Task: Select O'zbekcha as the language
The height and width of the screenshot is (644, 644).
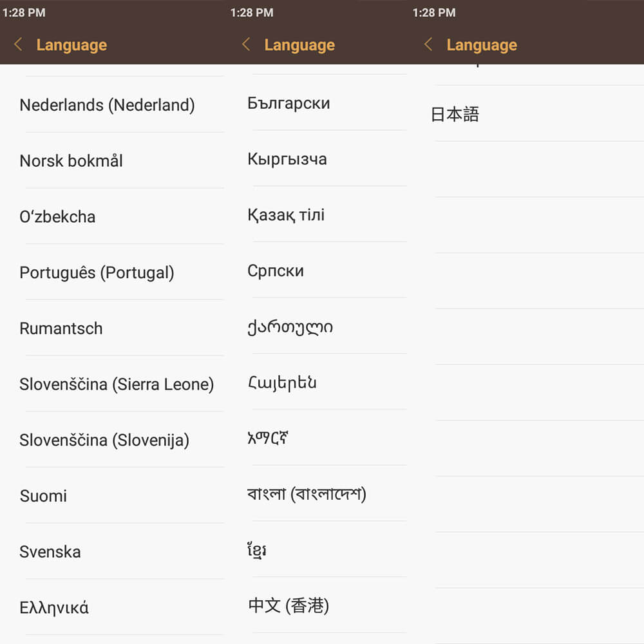Action: coord(57,216)
